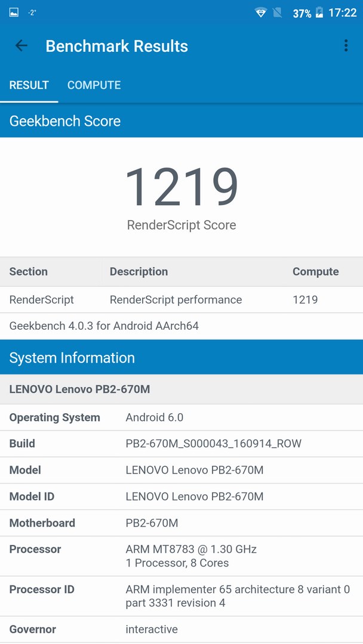
Task: Switch to the COMPUTE tab
Action: tap(94, 85)
